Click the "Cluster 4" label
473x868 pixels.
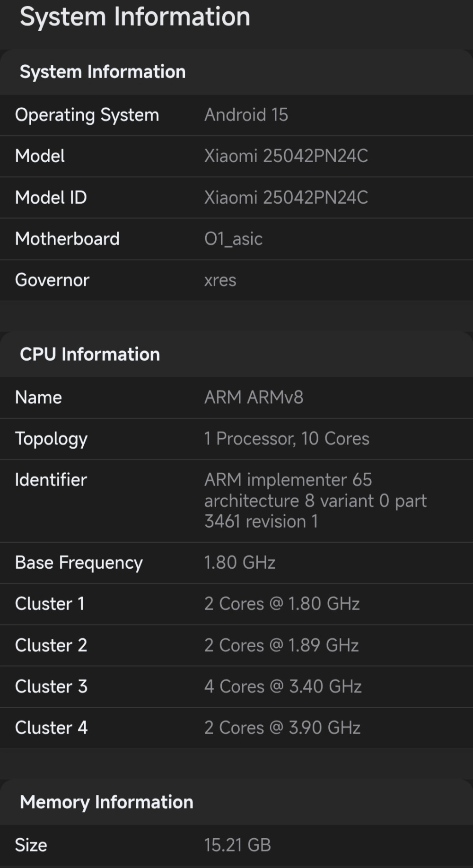[x=51, y=728]
